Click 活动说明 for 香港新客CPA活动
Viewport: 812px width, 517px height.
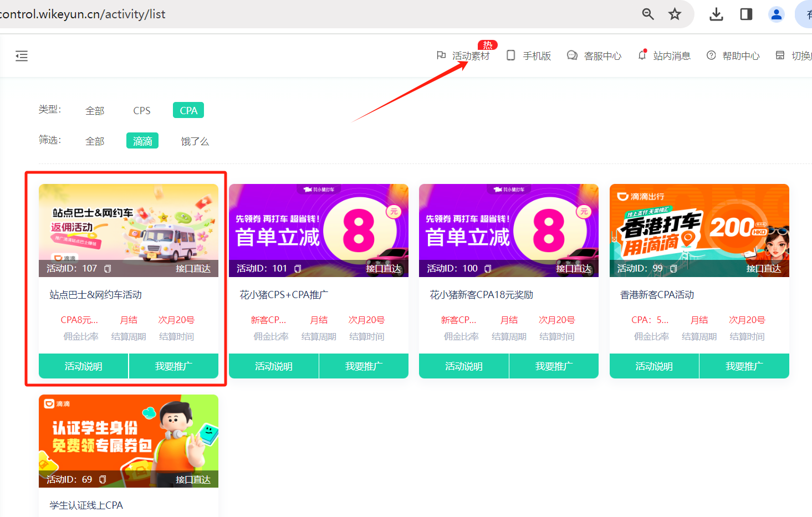655,366
